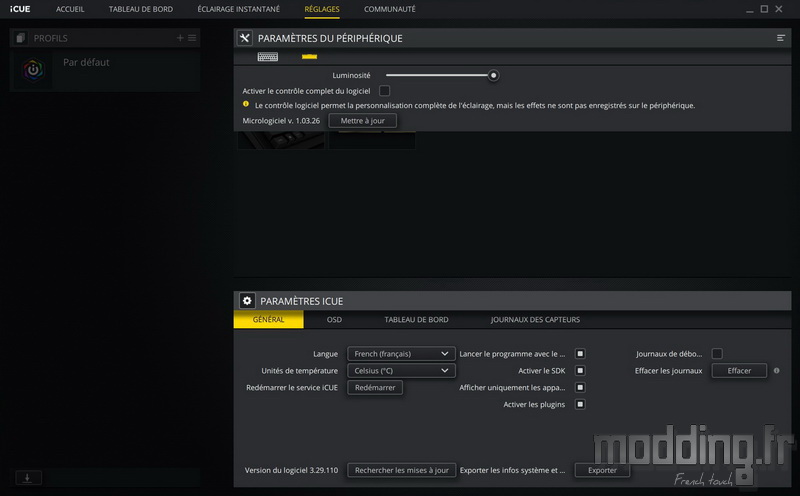Screen dimensions: 800x496
Task: Select the Par défaut profile icon
Action: click(x=33, y=70)
